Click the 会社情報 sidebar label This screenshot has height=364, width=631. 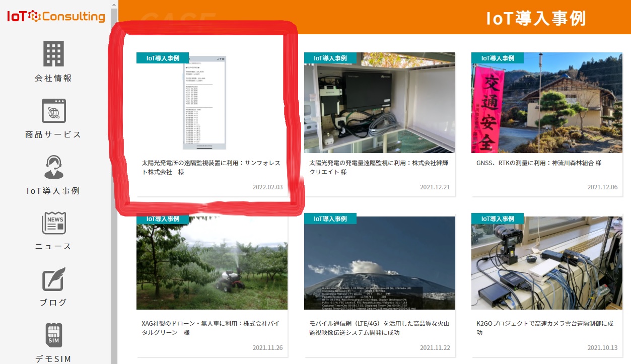53,79
